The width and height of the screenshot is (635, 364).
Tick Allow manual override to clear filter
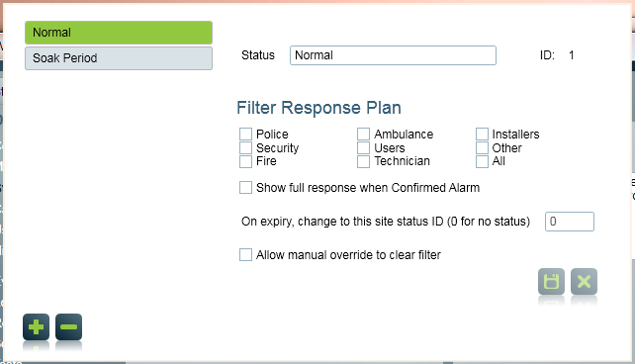coord(245,254)
